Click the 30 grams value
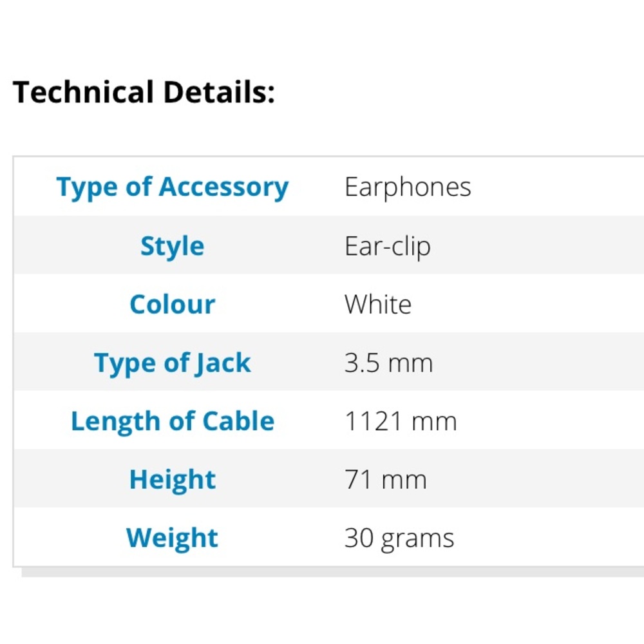Viewport: 644px width, 644px height. [399, 538]
